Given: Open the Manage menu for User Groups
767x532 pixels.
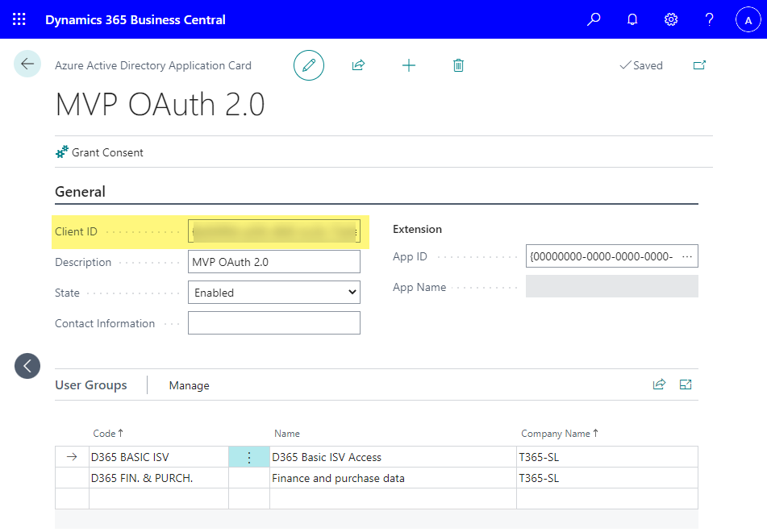Looking at the screenshot, I should pos(190,386).
